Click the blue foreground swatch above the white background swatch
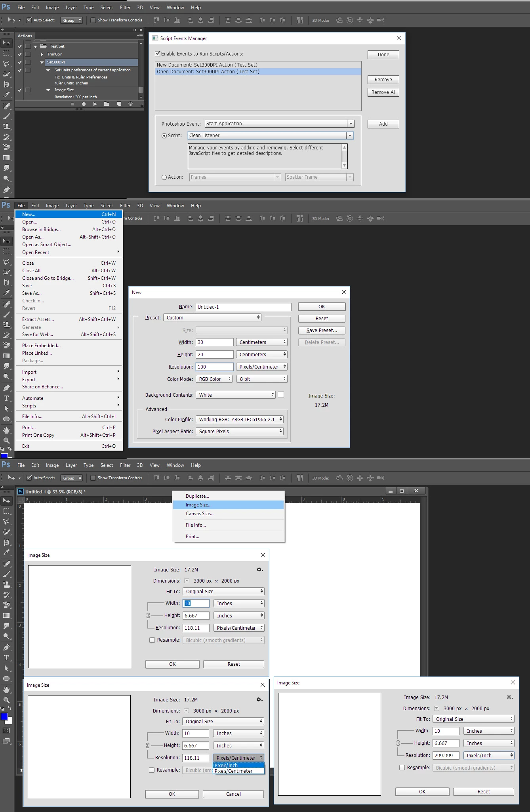 (x=4, y=716)
